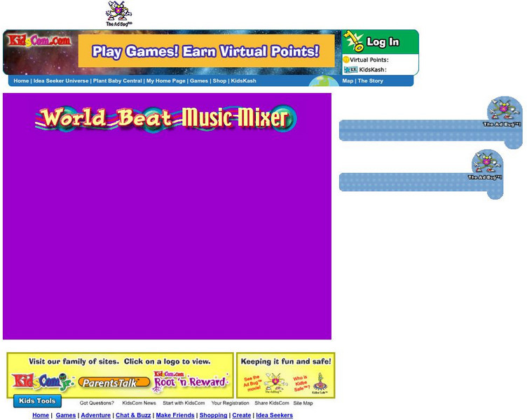Click the Virtual Points coin icon
Viewport: 527px width, 420px height.
346,59
